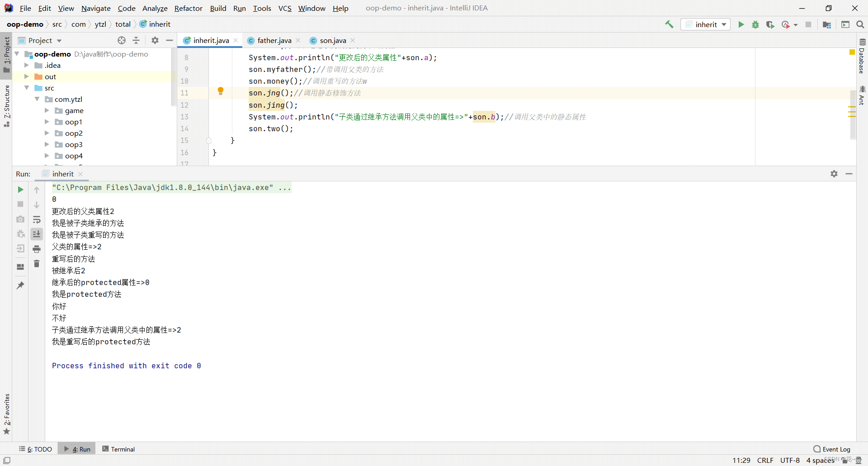Click the green Run button in toolbar
This screenshot has width=868, height=466.
tap(741, 24)
